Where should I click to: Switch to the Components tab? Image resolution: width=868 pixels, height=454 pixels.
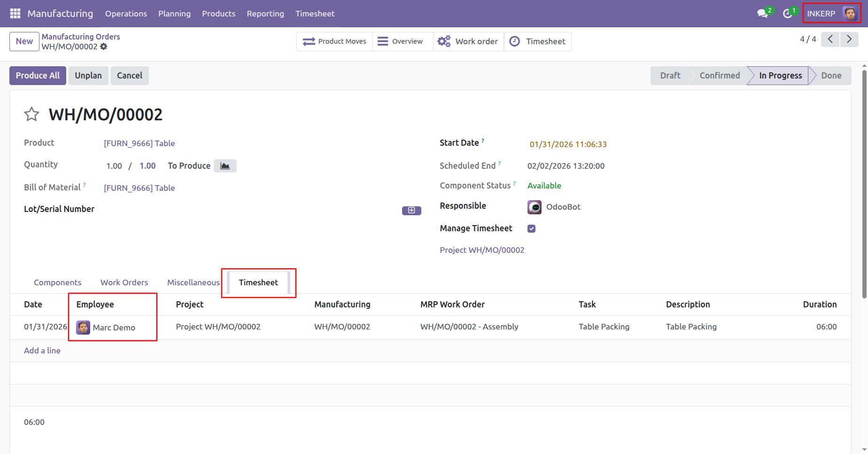[57, 282]
